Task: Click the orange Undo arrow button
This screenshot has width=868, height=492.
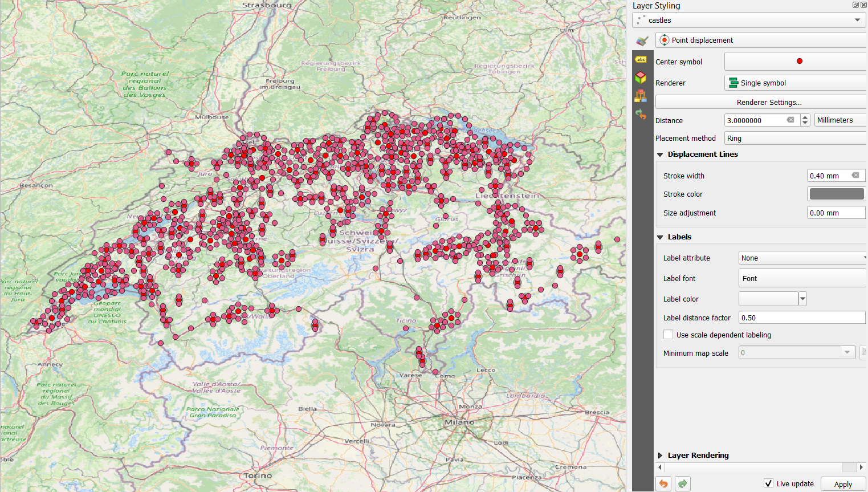Action: [x=663, y=483]
